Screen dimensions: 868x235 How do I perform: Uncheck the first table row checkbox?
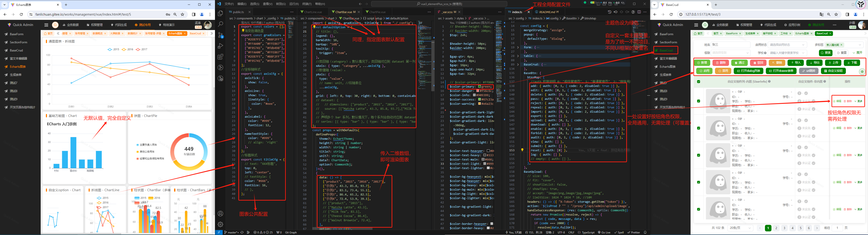pos(698,101)
